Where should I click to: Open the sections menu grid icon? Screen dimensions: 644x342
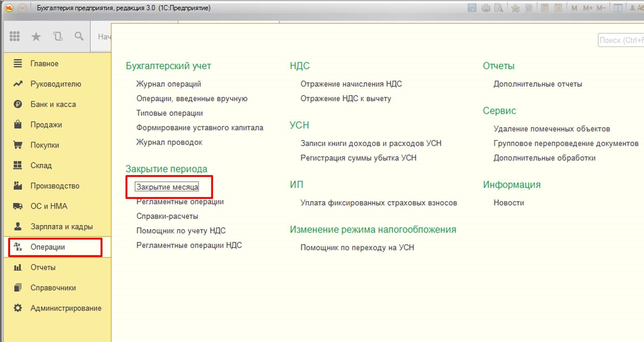click(15, 36)
